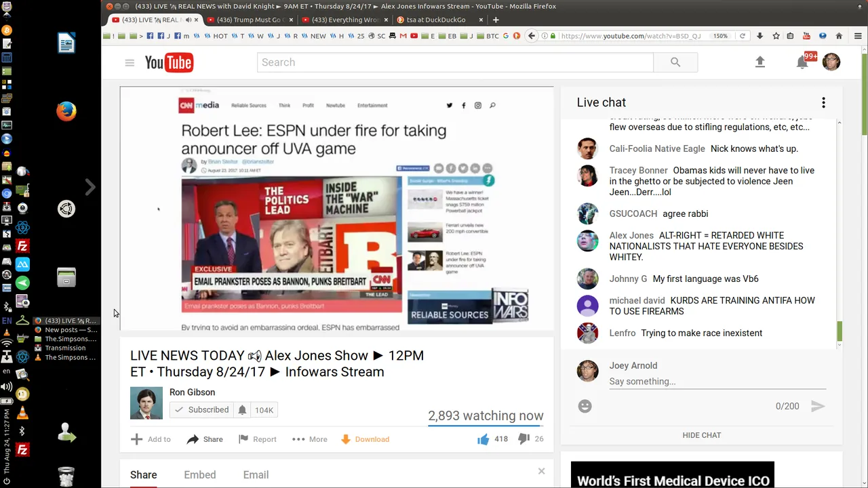Screen dimensions: 868x488
Task: Open the emoji picker in live chat
Action: click(x=585, y=406)
